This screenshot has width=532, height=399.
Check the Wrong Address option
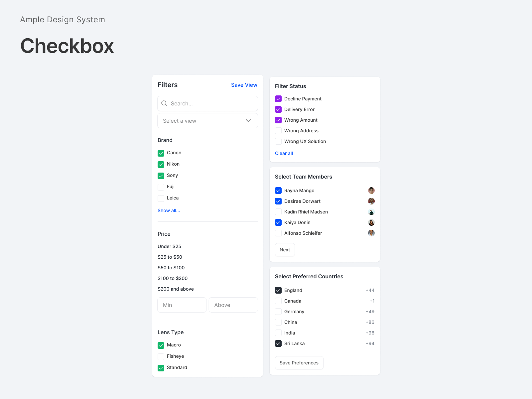click(x=278, y=131)
